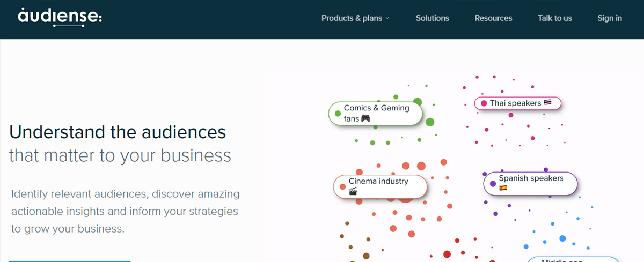Click the Understand the audiences heading
The image size is (644, 262).
118,132
